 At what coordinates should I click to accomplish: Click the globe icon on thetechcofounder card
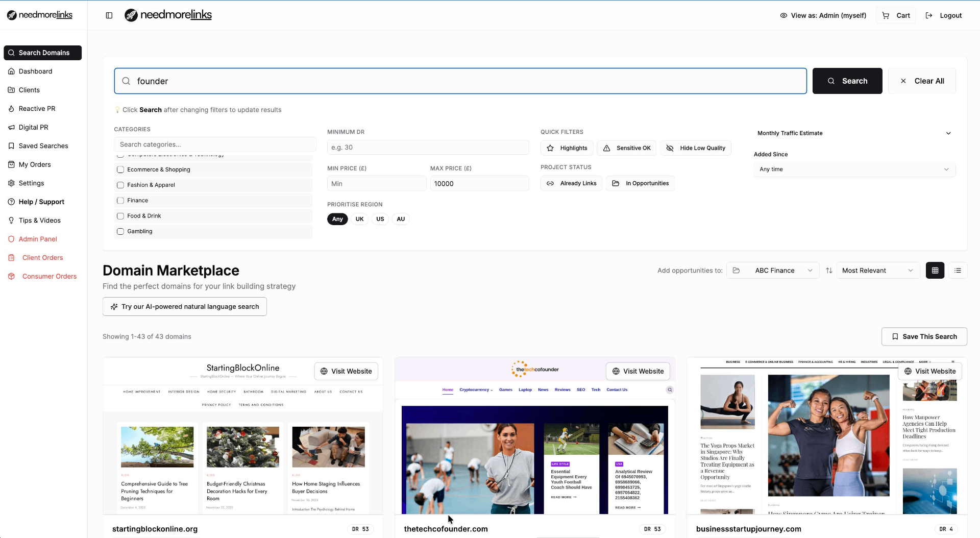(616, 371)
